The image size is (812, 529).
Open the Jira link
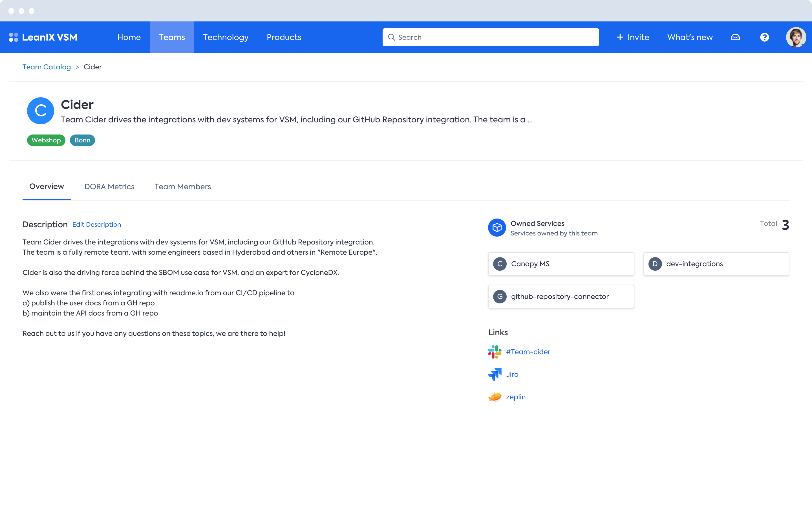point(512,374)
